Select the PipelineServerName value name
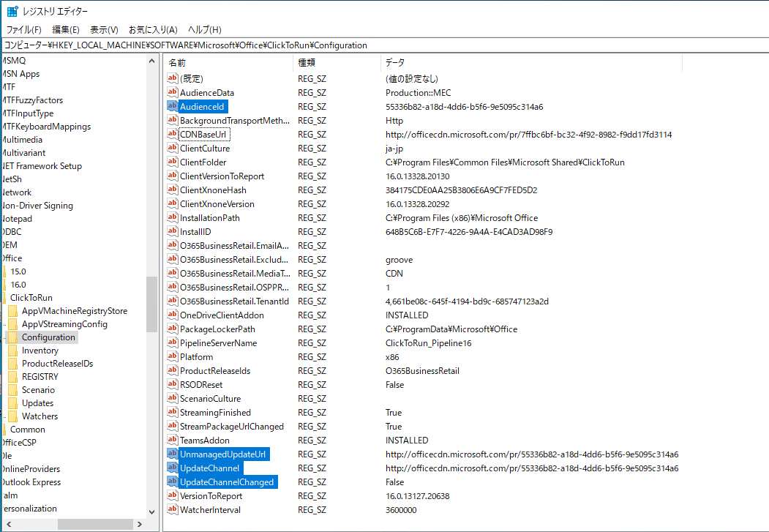The height and width of the screenshot is (532, 769). [218, 342]
